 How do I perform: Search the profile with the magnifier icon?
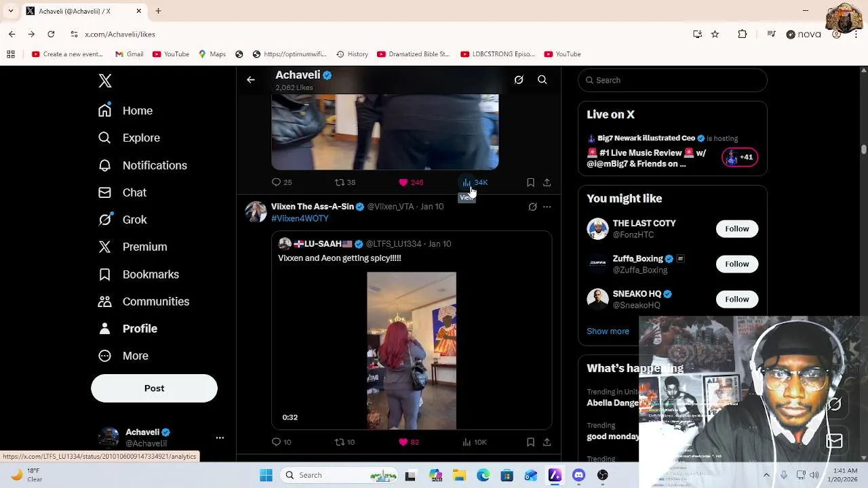tap(542, 80)
